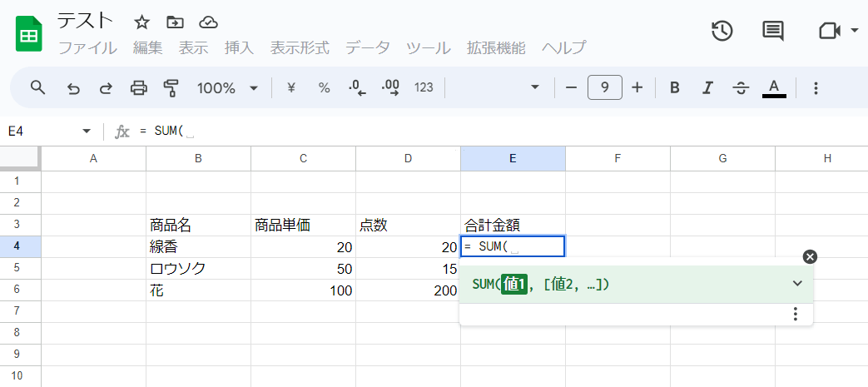The image size is (868, 387).
Task: Open the name box dropdown arrow
Action: click(x=87, y=131)
